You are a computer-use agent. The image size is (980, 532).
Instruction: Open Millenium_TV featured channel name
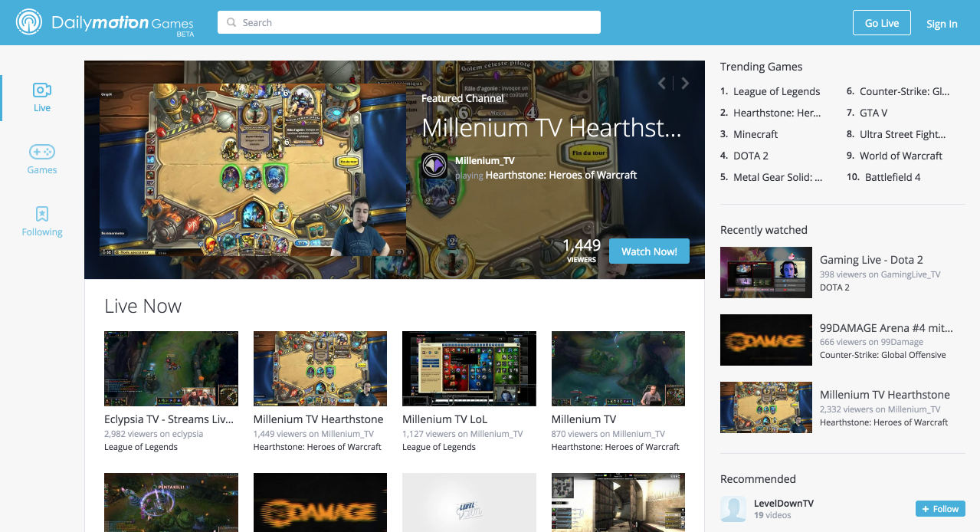[485, 161]
